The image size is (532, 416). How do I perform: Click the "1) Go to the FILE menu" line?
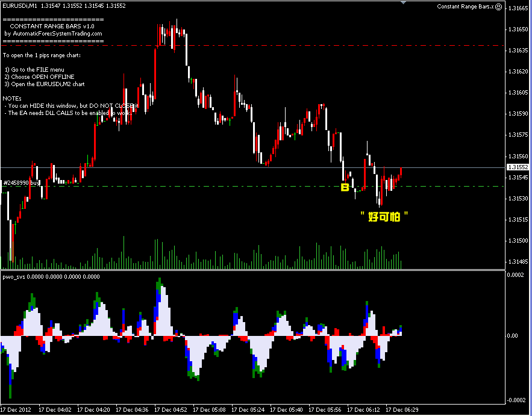pyautogui.click(x=34, y=69)
